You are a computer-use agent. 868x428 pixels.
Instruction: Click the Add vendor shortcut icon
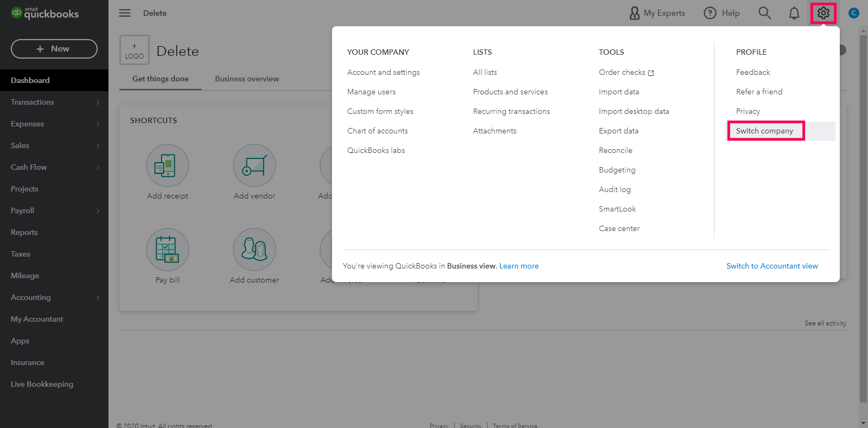[254, 165]
